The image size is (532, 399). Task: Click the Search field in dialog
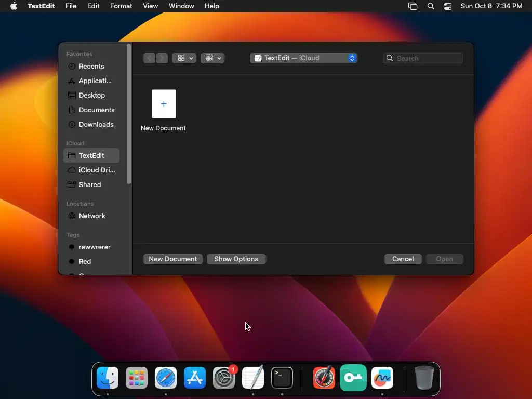point(423,58)
